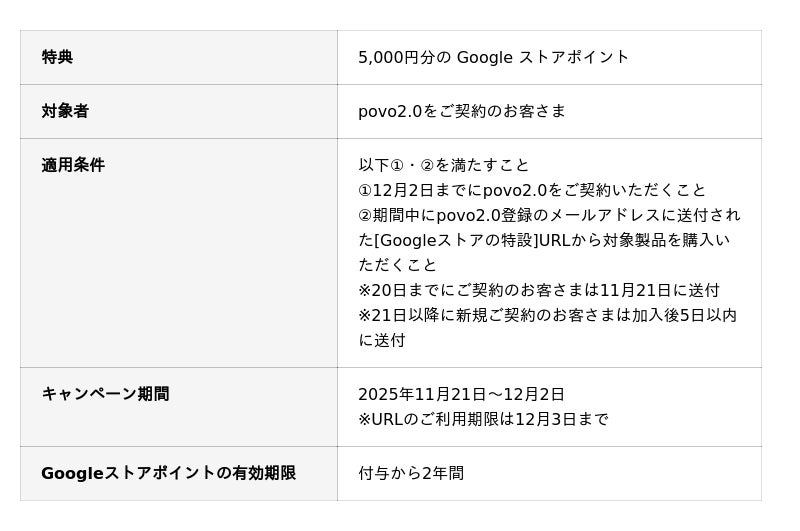The image size is (800, 531).
Task: Click the 適用条件 row heading
Action: pos(73,165)
